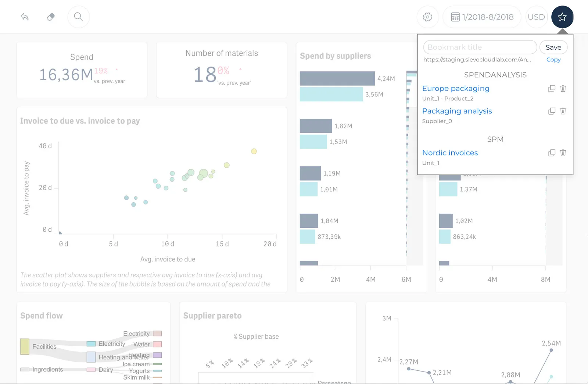588x384 pixels.
Task: Open the search magnifier icon
Action: (x=78, y=17)
